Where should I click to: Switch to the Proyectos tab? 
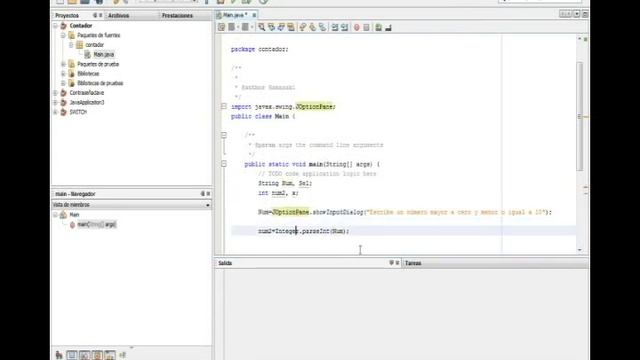click(x=67, y=16)
